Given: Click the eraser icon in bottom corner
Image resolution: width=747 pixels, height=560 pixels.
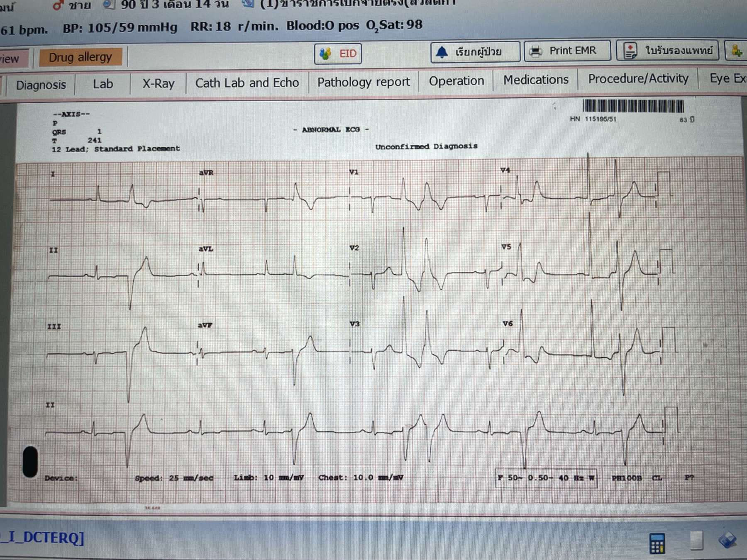Looking at the screenshot, I should tap(727, 539).
